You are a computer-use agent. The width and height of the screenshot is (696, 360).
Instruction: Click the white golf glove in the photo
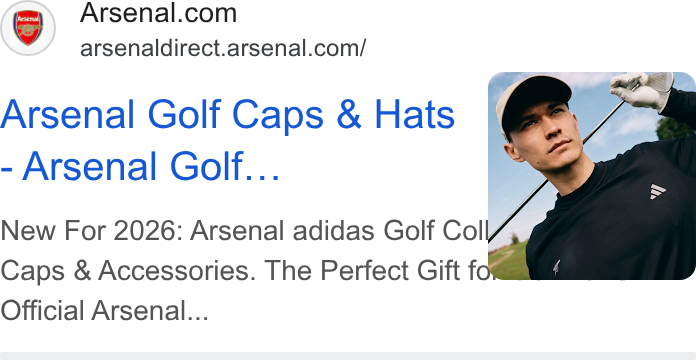(x=641, y=91)
